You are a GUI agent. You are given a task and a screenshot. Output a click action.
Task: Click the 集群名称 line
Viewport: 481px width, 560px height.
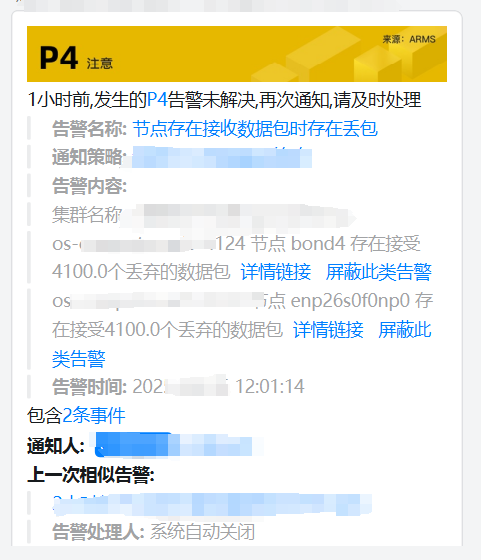204,215
